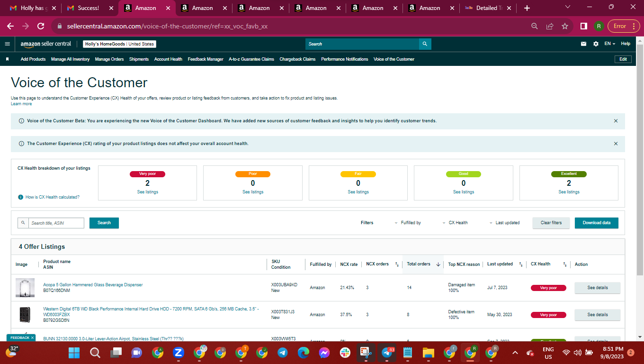The width and height of the screenshot is (644, 364).
Task: Click the Clear filters button
Action: [x=551, y=223]
